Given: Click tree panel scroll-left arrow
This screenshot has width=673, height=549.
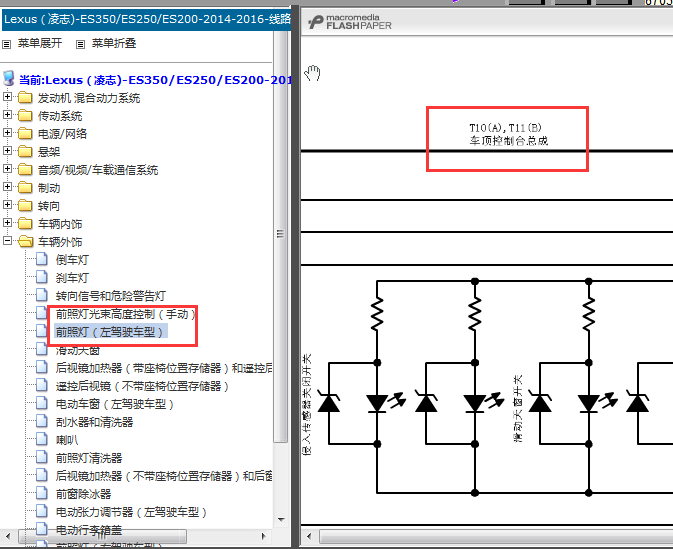Looking at the screenshot, I should [8, 536].
